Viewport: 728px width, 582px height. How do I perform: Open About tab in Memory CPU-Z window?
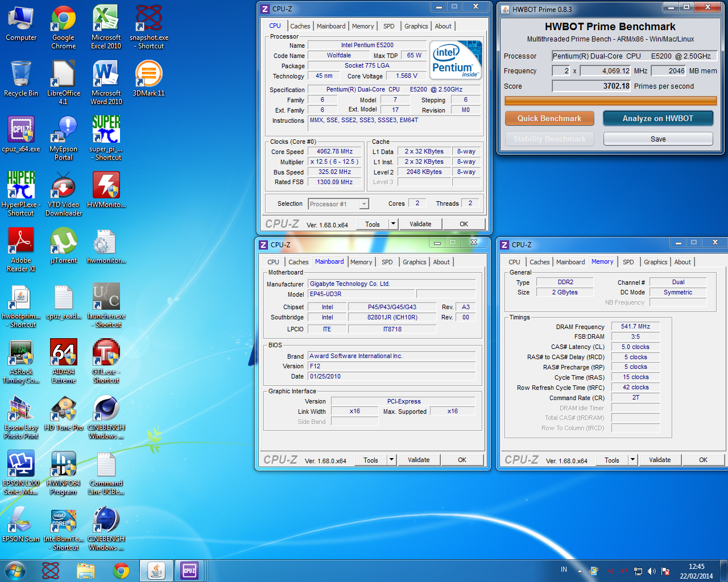tap(682, 262)
